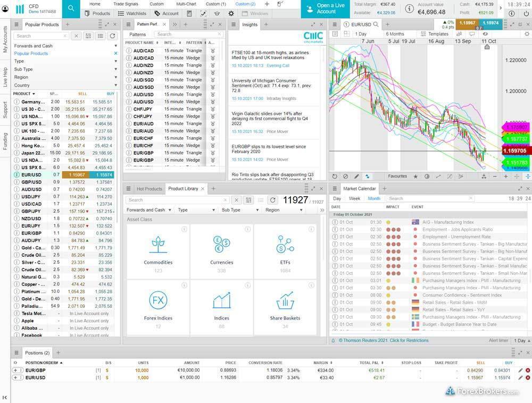
Task: Open the Favourites star menu on the chart toolbar
Action: point(415,176)
